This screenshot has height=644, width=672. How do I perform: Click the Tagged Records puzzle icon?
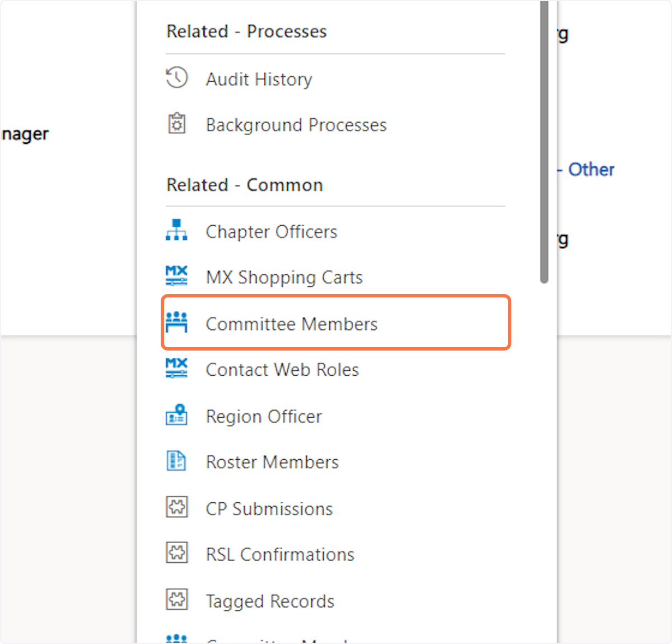point(177,600)
